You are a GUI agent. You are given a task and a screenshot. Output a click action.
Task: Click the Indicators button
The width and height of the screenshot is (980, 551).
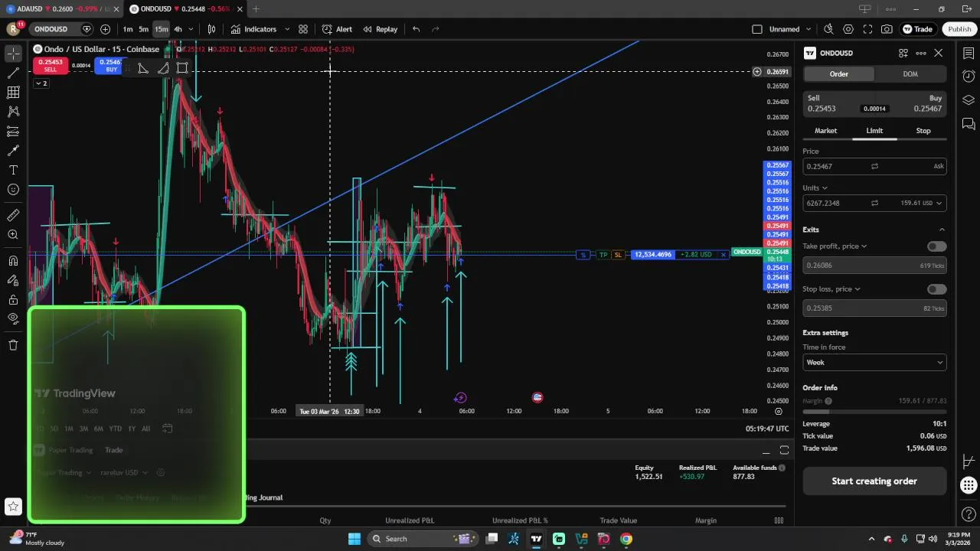click(253, 29)
